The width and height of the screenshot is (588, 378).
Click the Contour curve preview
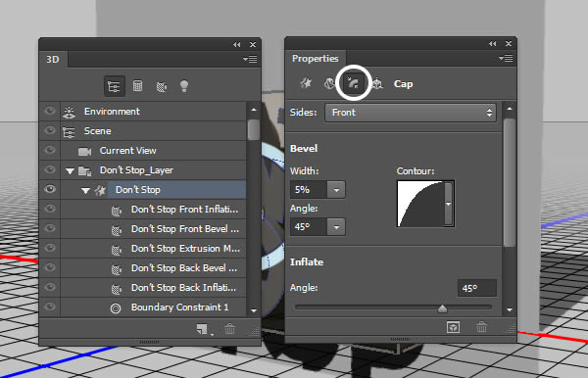[x=420, y=204]
